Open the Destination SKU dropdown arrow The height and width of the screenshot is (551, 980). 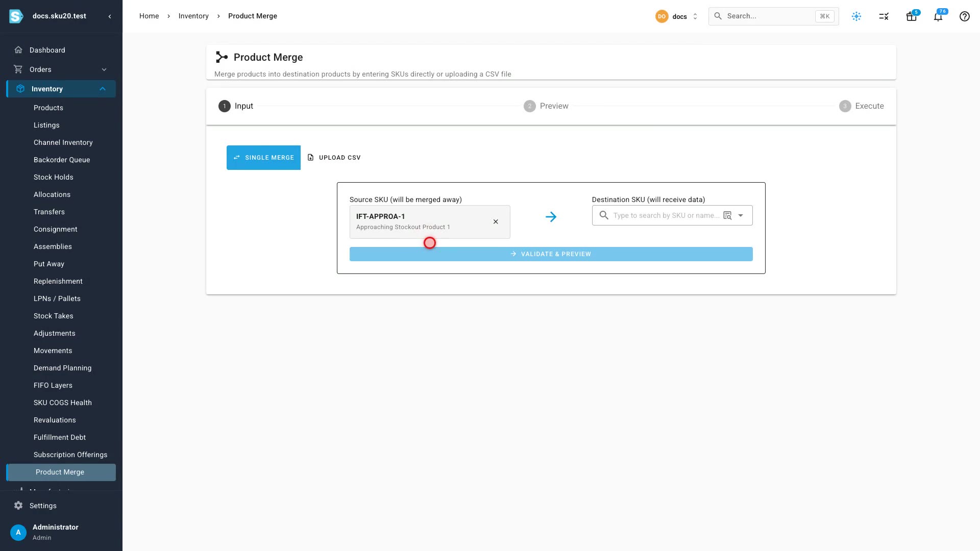[741, 216]
